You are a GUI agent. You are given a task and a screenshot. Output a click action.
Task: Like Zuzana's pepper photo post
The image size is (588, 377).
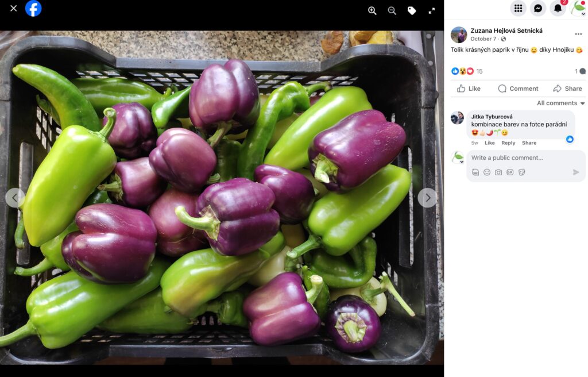pos(469,89)
